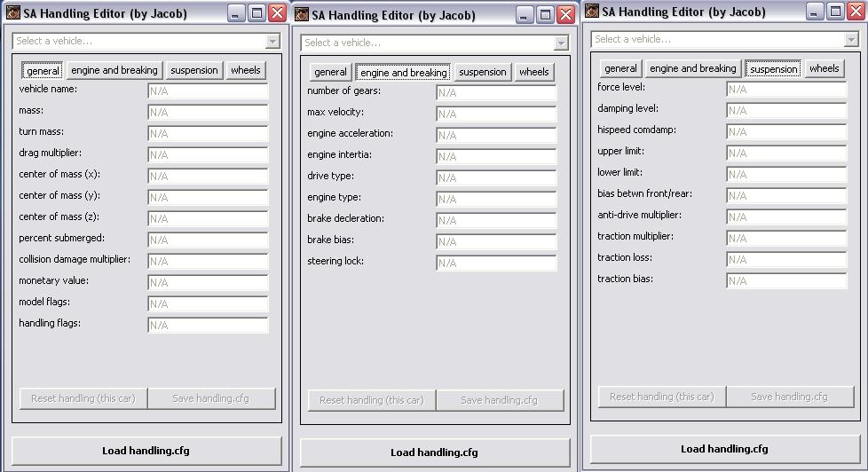This screenshot has height=472, width=868.
Task: Click the brake decleration input field
Action: (496, 220)
